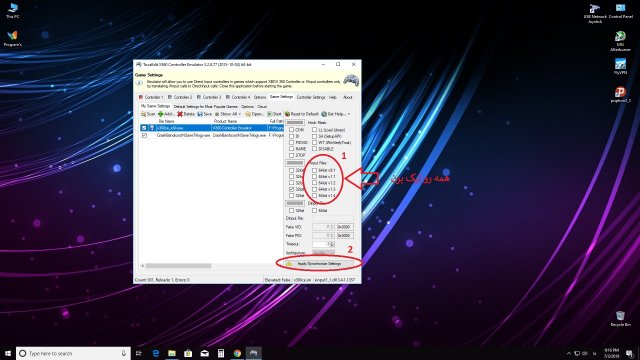Viewport: 640px width, 360px height.
Task: Switch to Controller 4 tab
Action: coord(238,97)
